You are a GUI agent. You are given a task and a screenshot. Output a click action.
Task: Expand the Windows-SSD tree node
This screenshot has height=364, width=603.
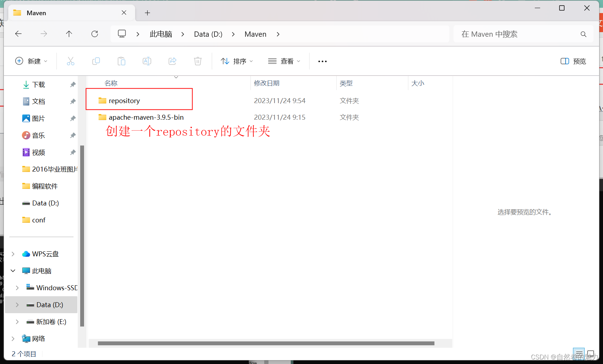tap(17, 288)
